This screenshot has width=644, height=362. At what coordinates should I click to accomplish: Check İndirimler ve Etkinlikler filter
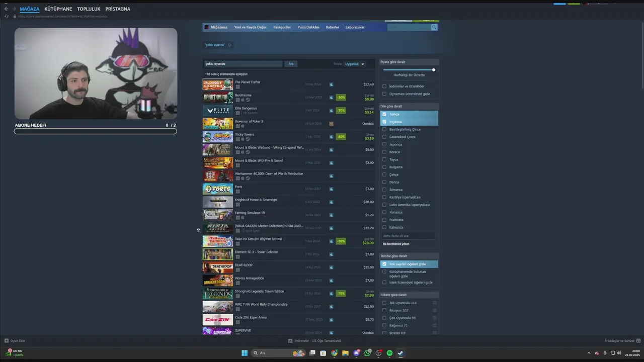click(x=384, y=86)
